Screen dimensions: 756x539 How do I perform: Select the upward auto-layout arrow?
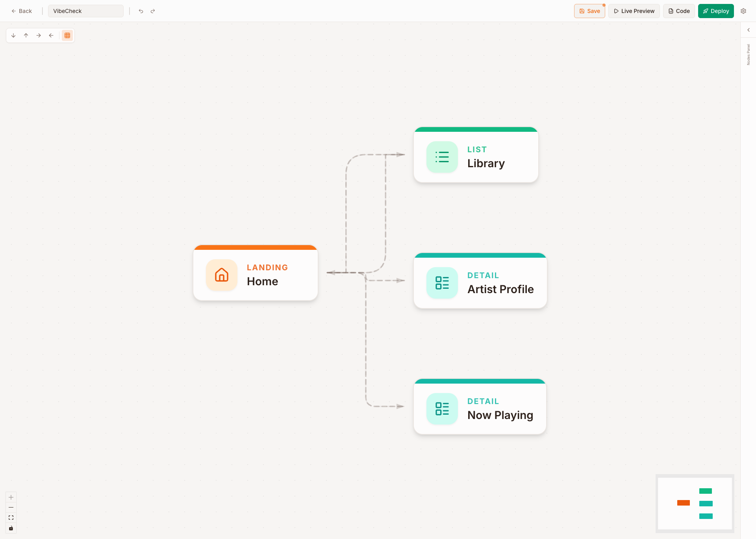[x=26, y=35]
